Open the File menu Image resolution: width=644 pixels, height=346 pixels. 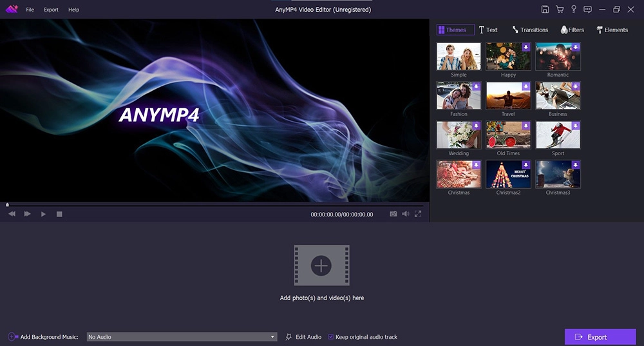point(30,10)
